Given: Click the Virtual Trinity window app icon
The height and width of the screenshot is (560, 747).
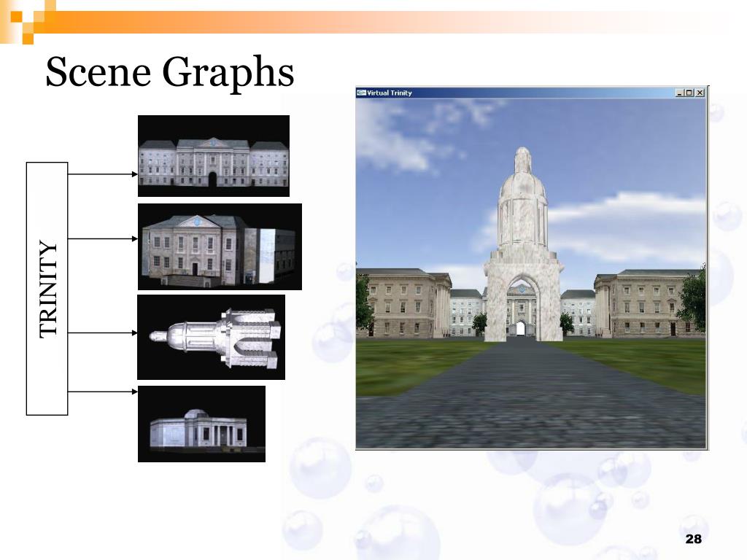Looking at the screenshot, I should click(361, 93).
